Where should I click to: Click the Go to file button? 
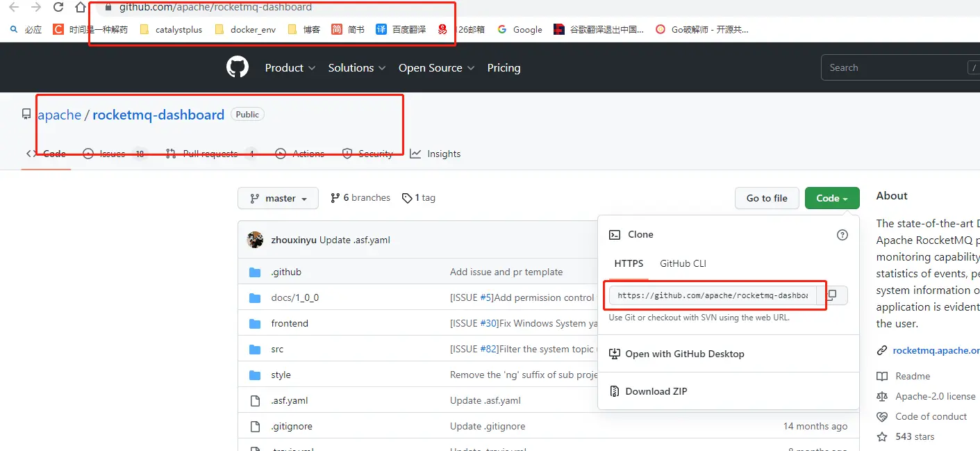[x=766, y=198]
